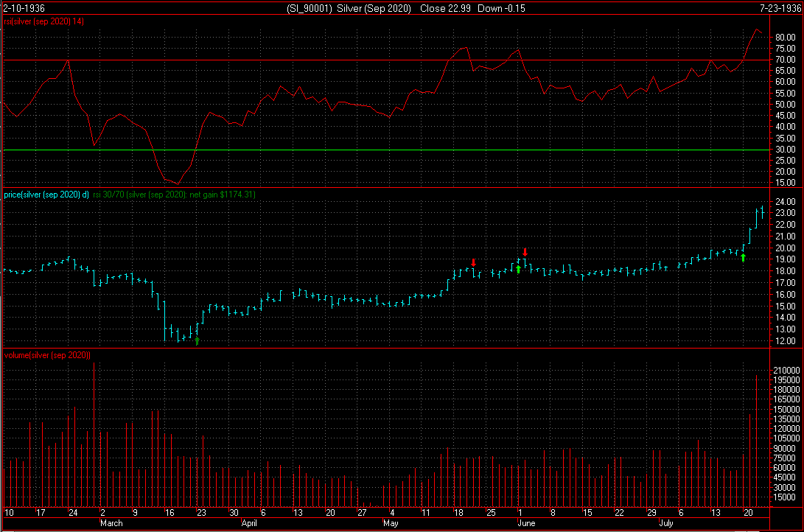This screenshot has width=804, height=532.
Task: Click the March label on date axis
Action: (111, 523)
